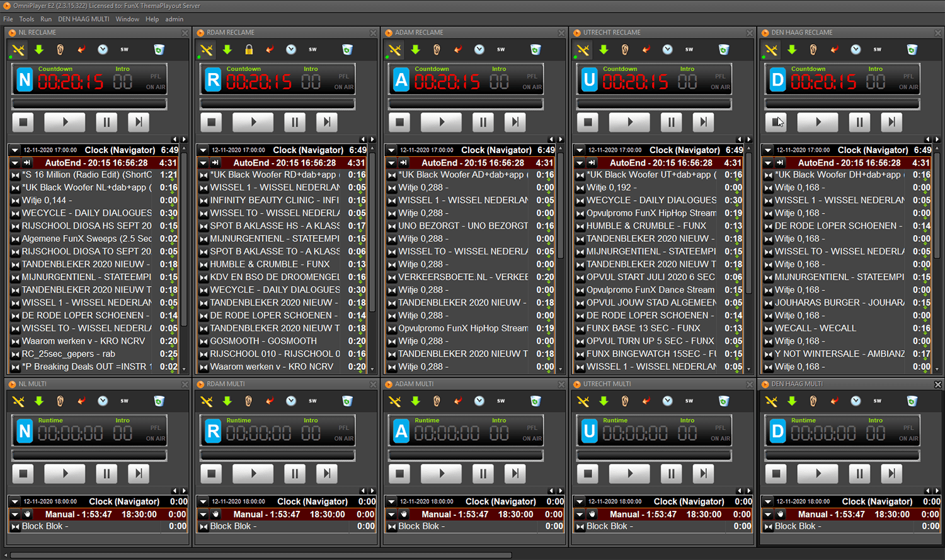Image resolution: width=945 pixels, height=560 pixels.
Task: Open the Help menu
Action: click(152, 19)
